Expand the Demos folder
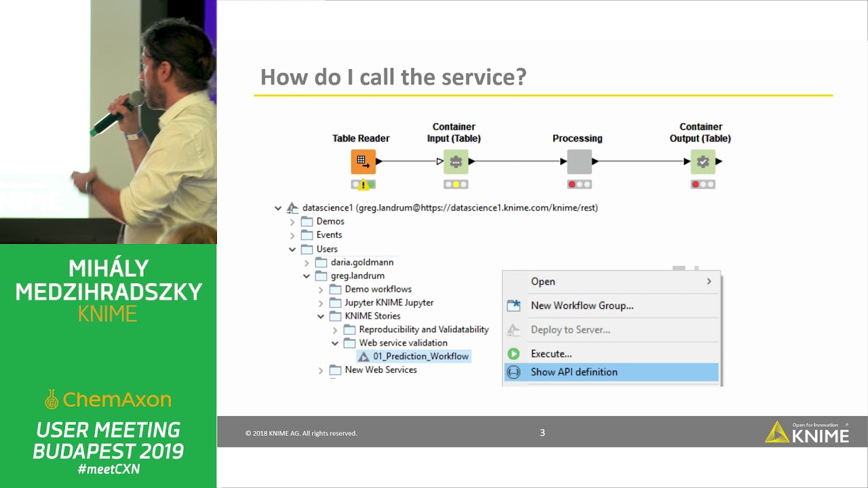The image size is (868, 488). click(x=292, y=222)
